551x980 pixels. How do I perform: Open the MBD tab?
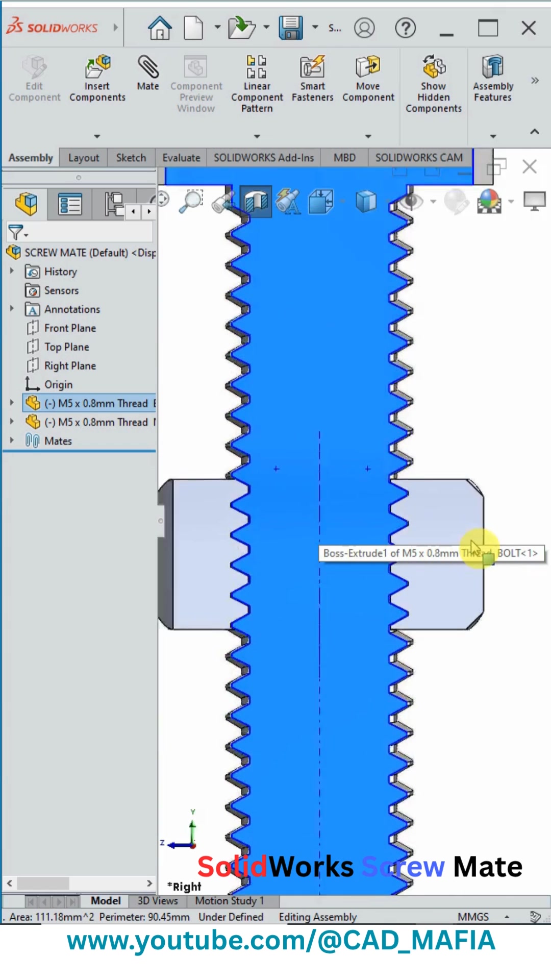pyautogui.click(x=344, y=158)
